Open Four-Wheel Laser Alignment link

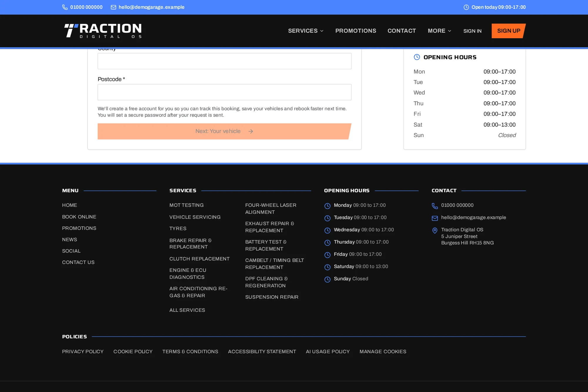(271, 209)
